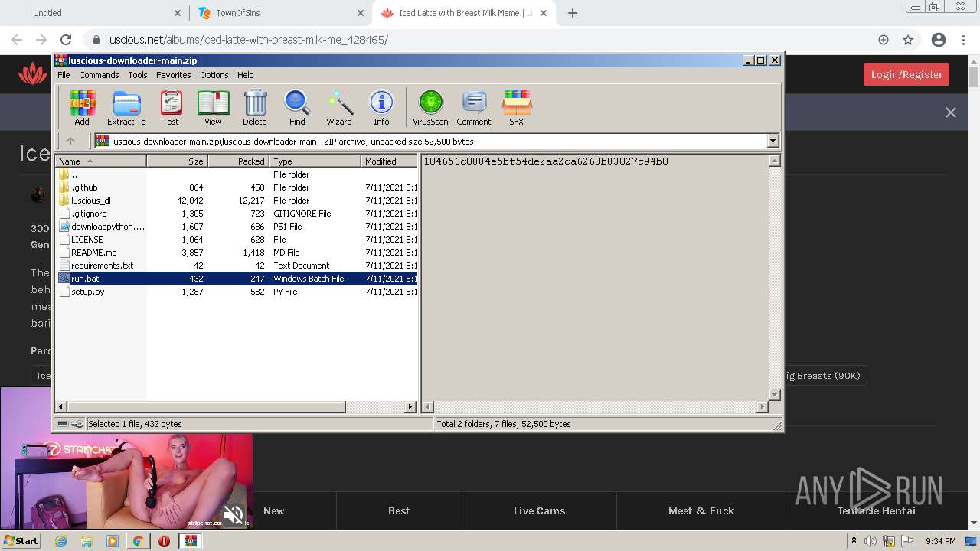Image resolution: width=980 pixels, height=551 pixels.
Task: Select the LICENSE file
Action: pos(237,240)
